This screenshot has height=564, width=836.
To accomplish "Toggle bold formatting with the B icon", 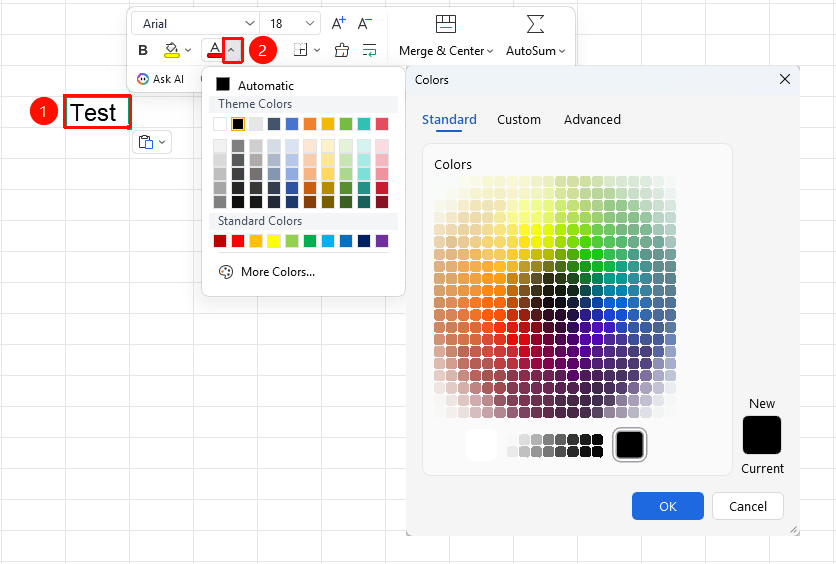I will (x=143, y=50).
